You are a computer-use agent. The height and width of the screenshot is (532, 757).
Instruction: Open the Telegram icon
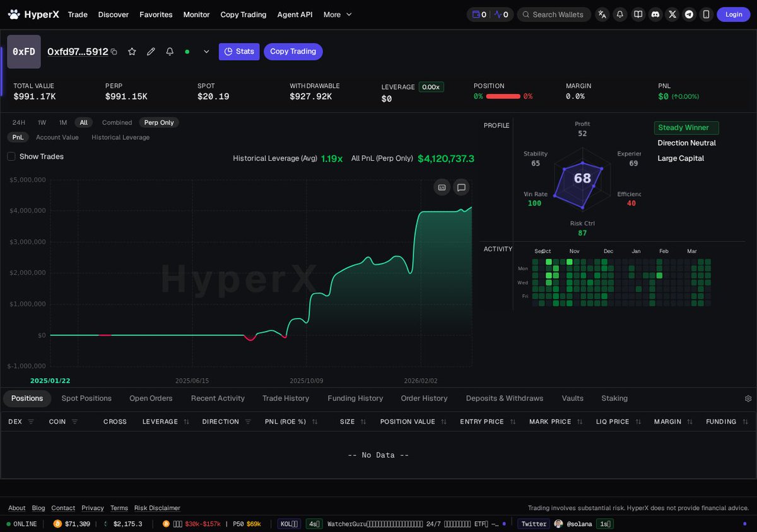pyautogui.click(x=689, y=14)
